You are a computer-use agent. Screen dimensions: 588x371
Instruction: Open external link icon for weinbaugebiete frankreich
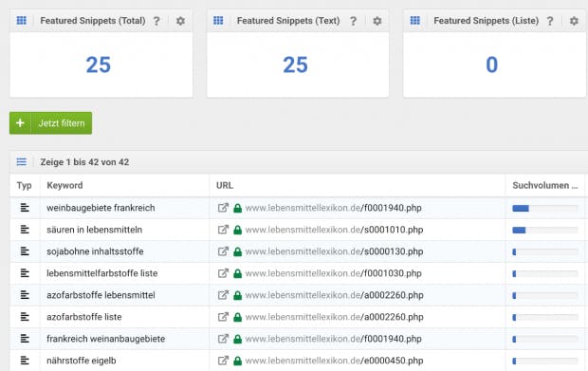(223, 208)
